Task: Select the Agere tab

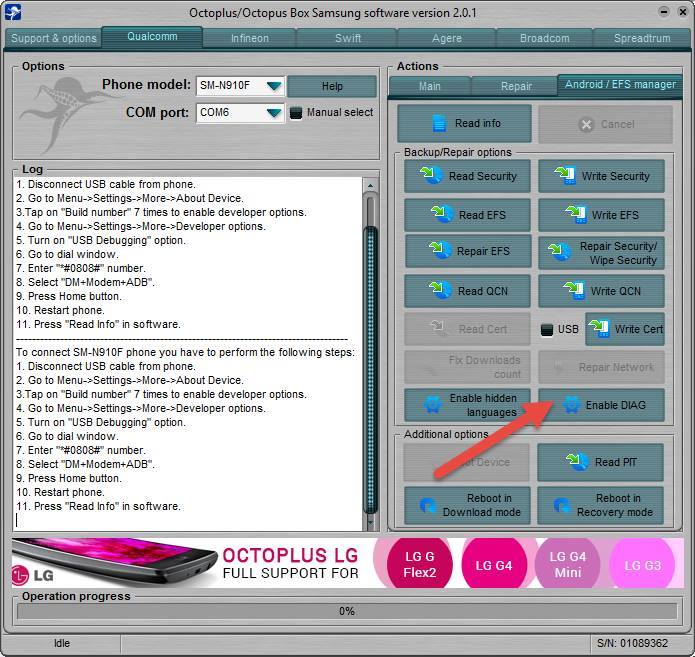Action: click(447, 39)
